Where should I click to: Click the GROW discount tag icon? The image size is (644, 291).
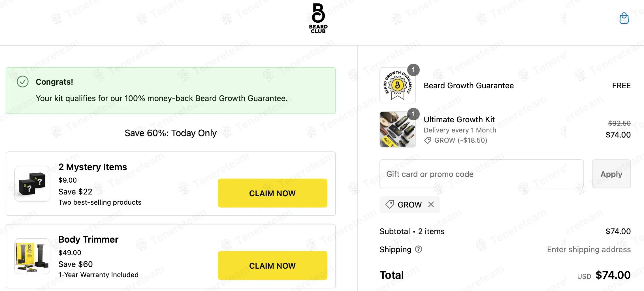click(390, 204)
